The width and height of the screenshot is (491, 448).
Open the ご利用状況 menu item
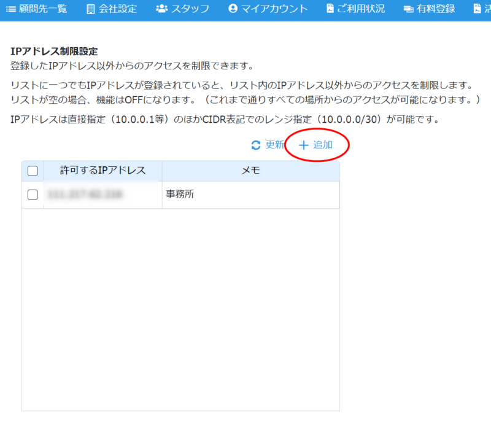[x=356, y=9]
